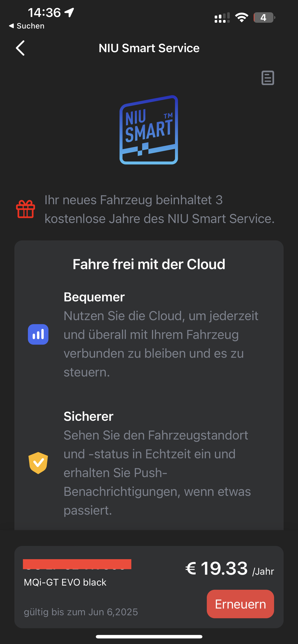The width and height of the screenshot is (298, 644).
Task: Select the Bequemer feature heading
Action: 94,297
